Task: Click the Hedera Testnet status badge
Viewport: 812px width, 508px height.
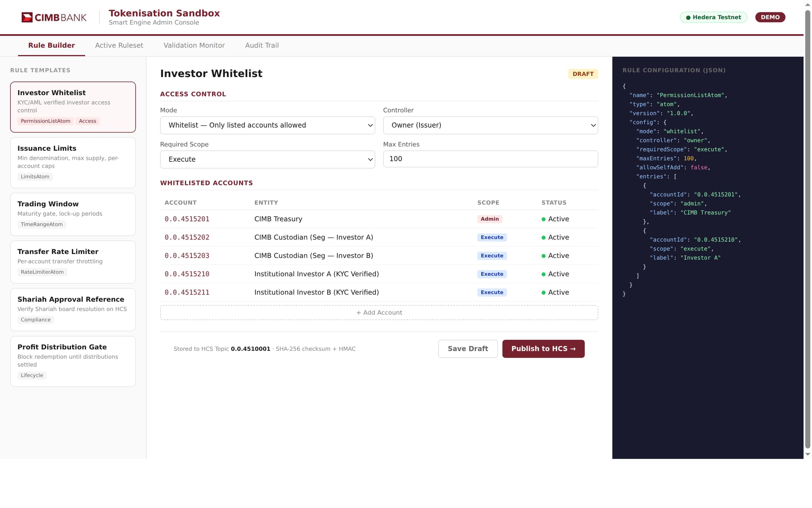Action: 713,17
